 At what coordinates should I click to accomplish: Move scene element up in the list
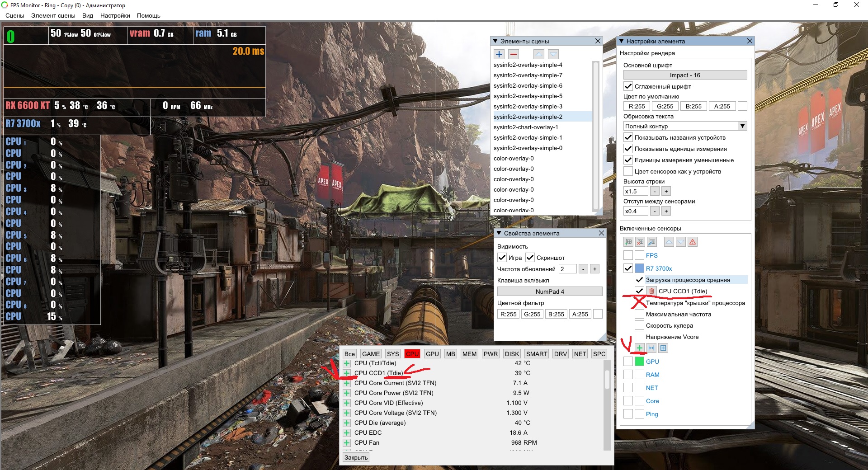pos(538,54)
